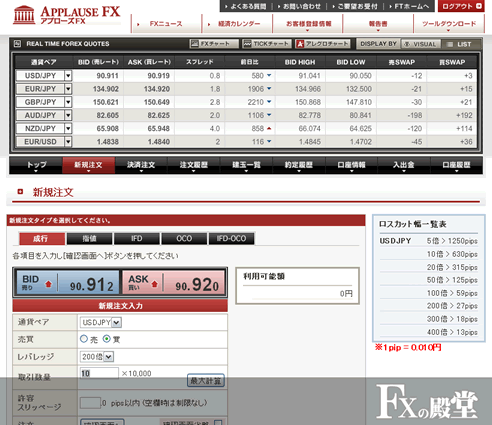Image resolution: width=492 pixels, height=425 pixels.
Task: Click the EUR/USD ask value 1.4840
Action: click(159, 142)
